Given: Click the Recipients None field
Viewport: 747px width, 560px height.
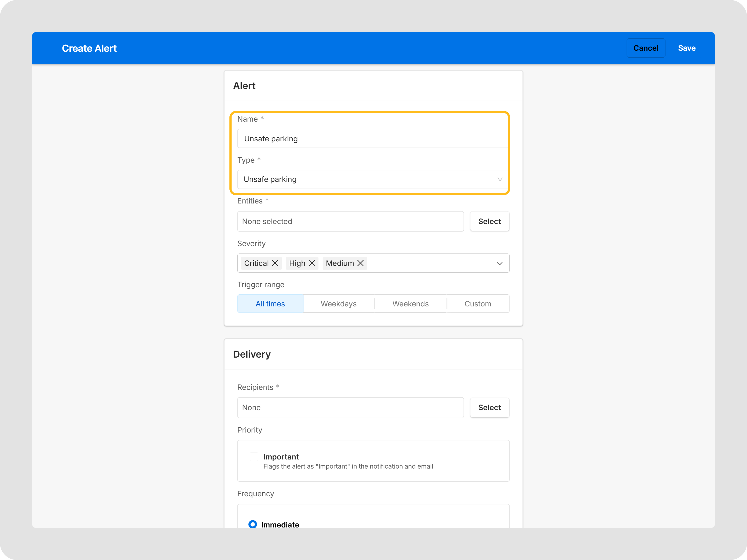Looking at the screenshot, I should [x=350, y=407].
